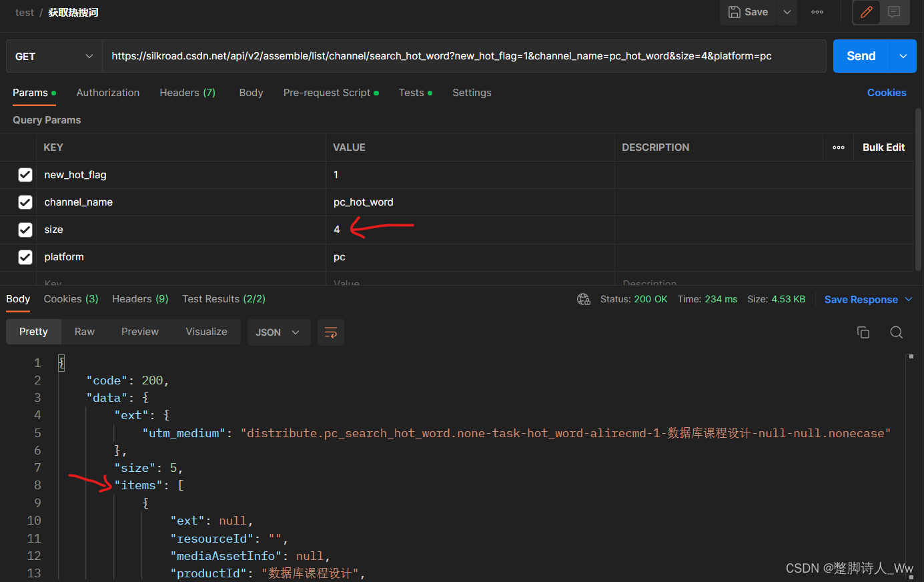
Task: Click the "test" breadcrumb
Action: [x=25, y=13]
